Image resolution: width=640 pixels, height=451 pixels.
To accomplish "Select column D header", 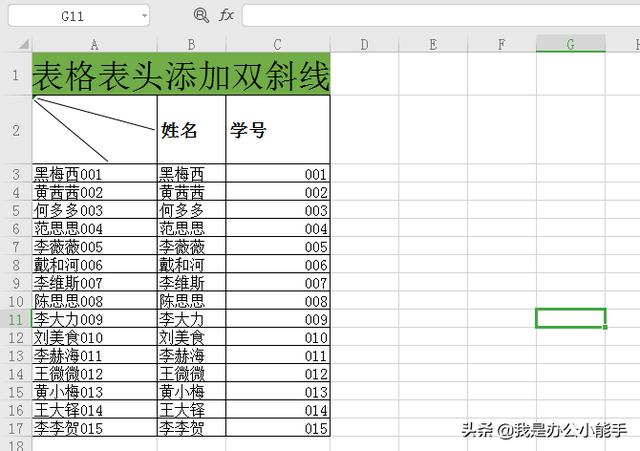I will (x=364, y=44).
